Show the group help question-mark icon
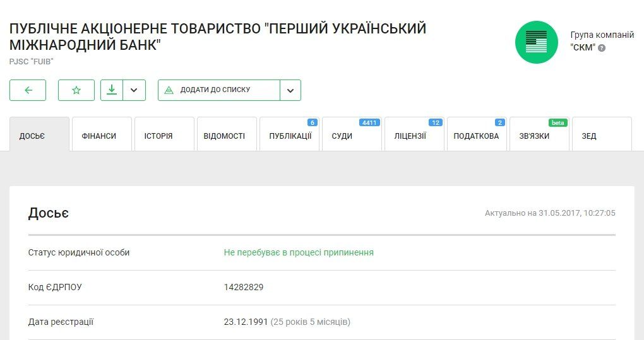This screenshot has width=644, height=340. 602,48
